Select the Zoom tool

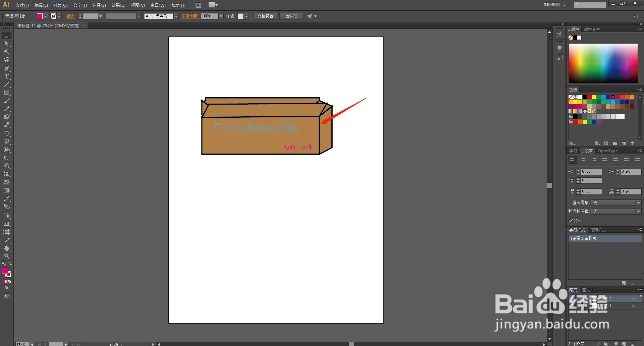click(7, 256)
